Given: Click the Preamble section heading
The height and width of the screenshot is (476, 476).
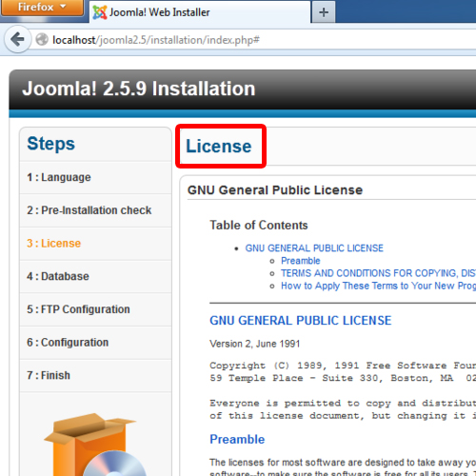Looking at the screenshot, I should tap(237, 440).
